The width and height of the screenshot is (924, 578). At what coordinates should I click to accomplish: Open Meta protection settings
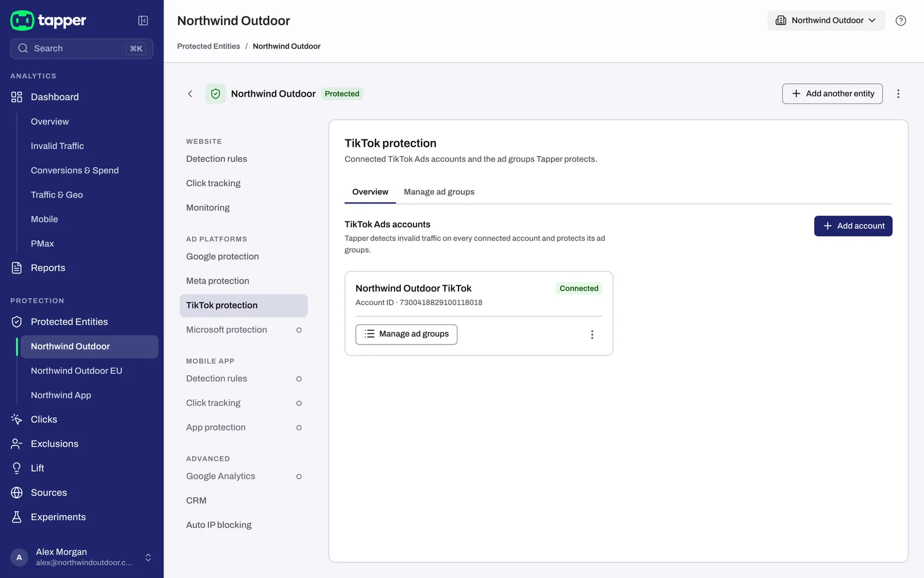point(244,281)
